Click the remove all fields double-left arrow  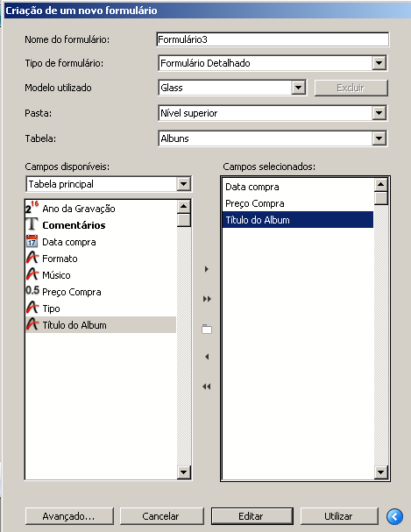click(x=207, y=387)
